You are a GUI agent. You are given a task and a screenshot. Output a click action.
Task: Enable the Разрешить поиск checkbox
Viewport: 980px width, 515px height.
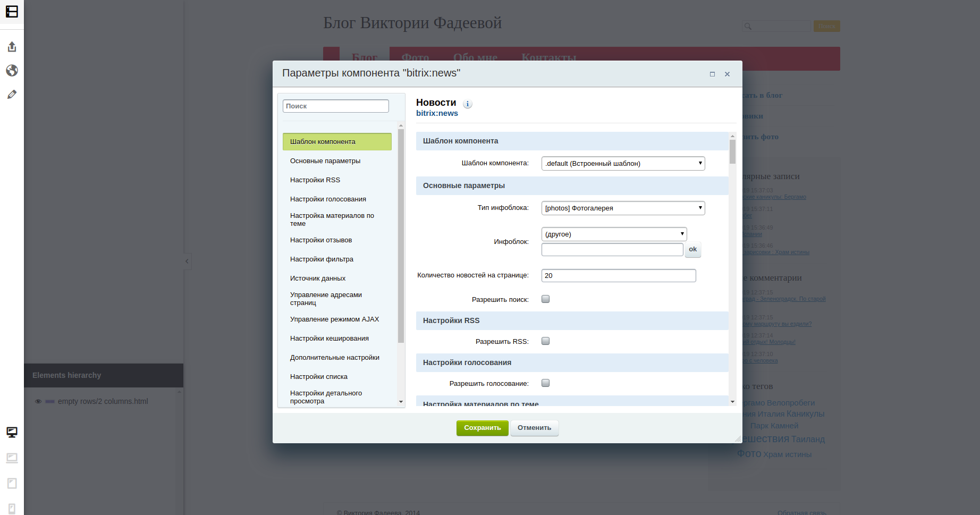[545, 299]
